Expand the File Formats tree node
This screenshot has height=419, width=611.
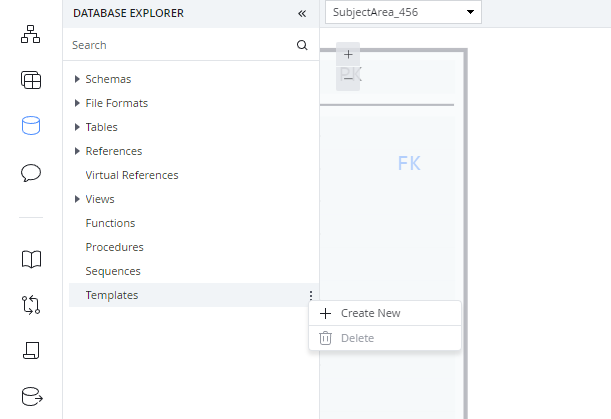pyautogui.click(x=77, y=103)
